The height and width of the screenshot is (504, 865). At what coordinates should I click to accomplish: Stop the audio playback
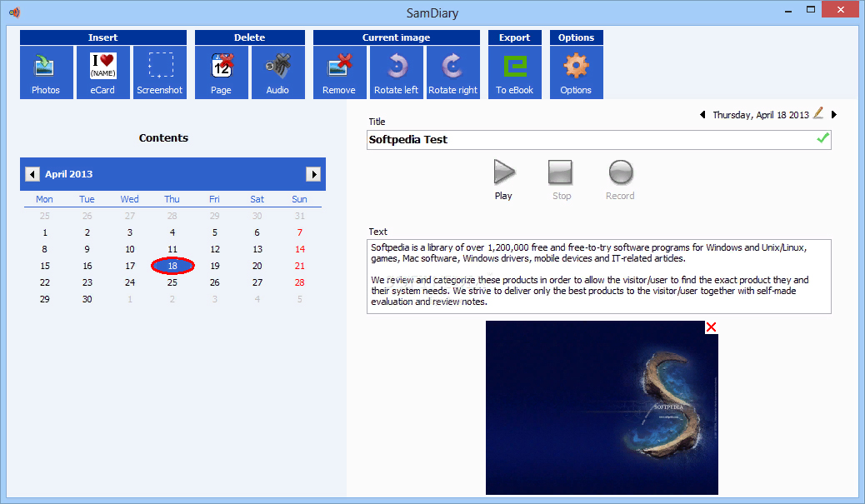561,180
